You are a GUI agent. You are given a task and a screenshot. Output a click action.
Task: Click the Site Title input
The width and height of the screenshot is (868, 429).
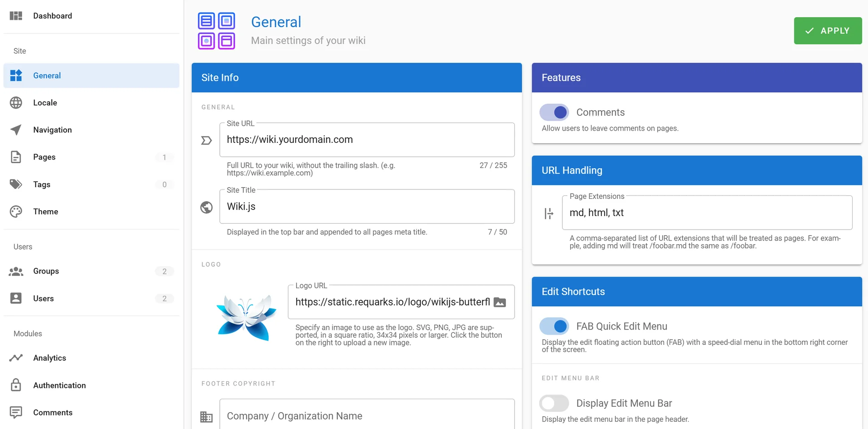click(x=367, y=207)
